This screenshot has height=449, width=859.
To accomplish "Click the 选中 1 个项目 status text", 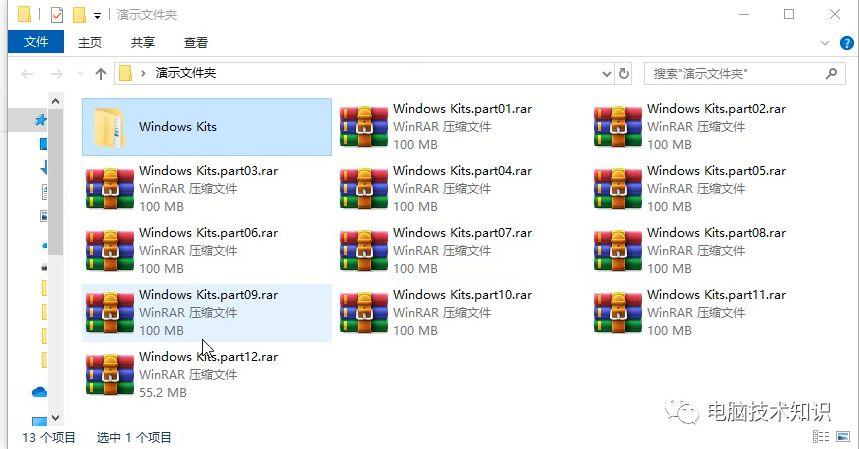I will [134, 437].
